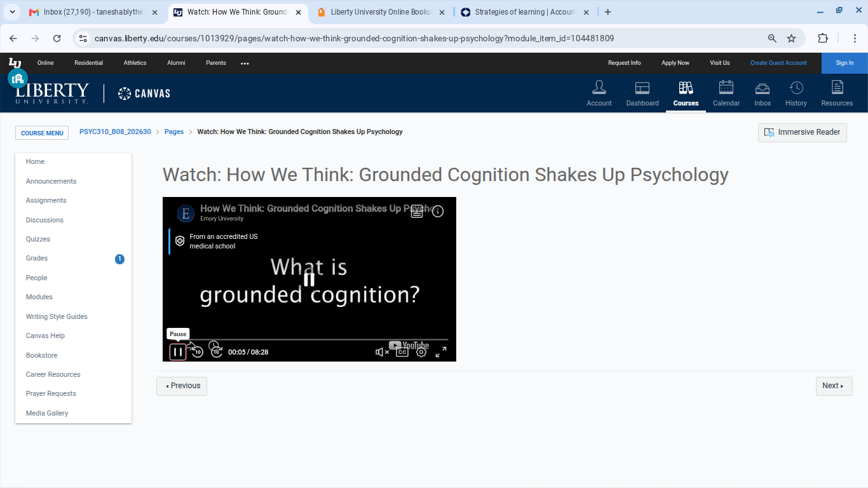Expand more top-bar links ellipsis
The height and width of the screenshot is (488, 868).
click(x=245, y=64)
